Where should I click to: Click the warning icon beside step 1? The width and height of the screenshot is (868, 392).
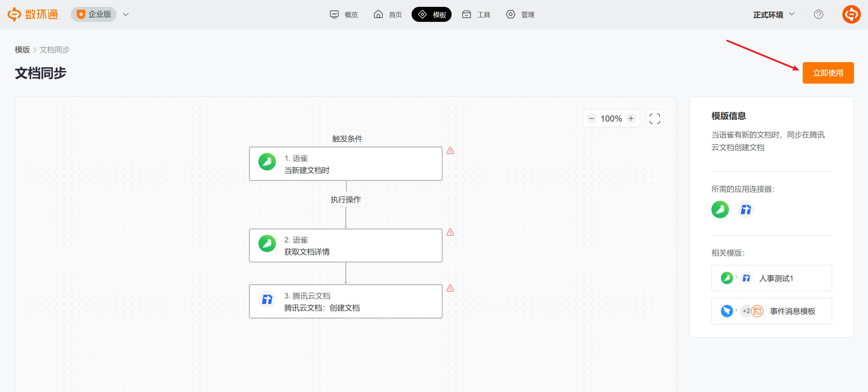(450, 151)
